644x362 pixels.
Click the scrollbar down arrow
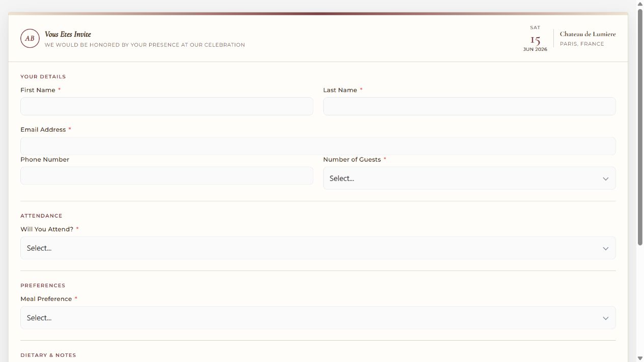click(640, 358)
